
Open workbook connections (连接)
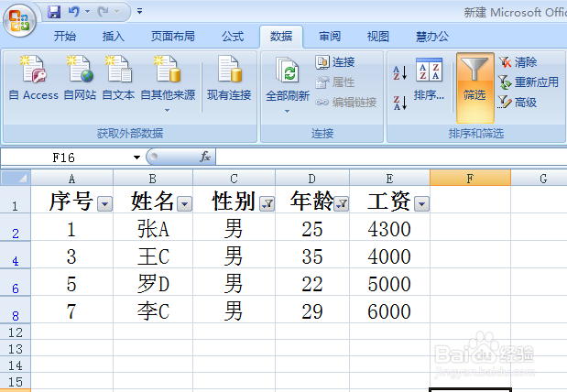pyautogui.click(x=335, y=62)
